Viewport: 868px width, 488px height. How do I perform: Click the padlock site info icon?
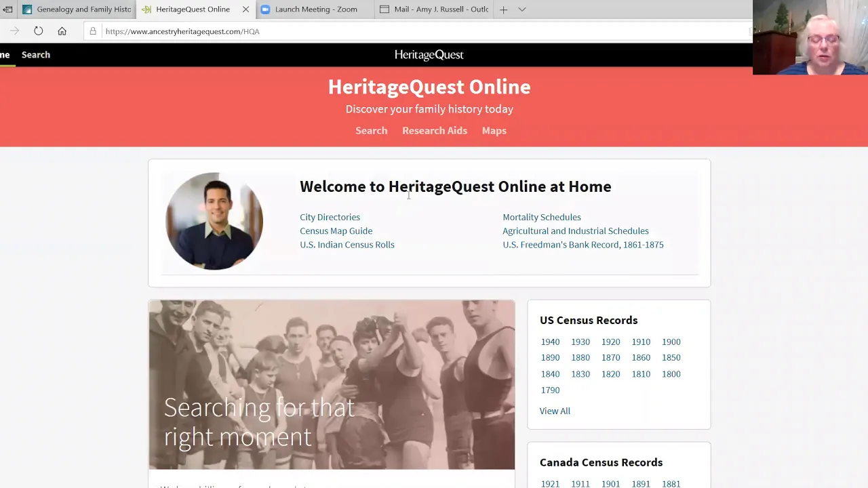[x=93, y=31]
